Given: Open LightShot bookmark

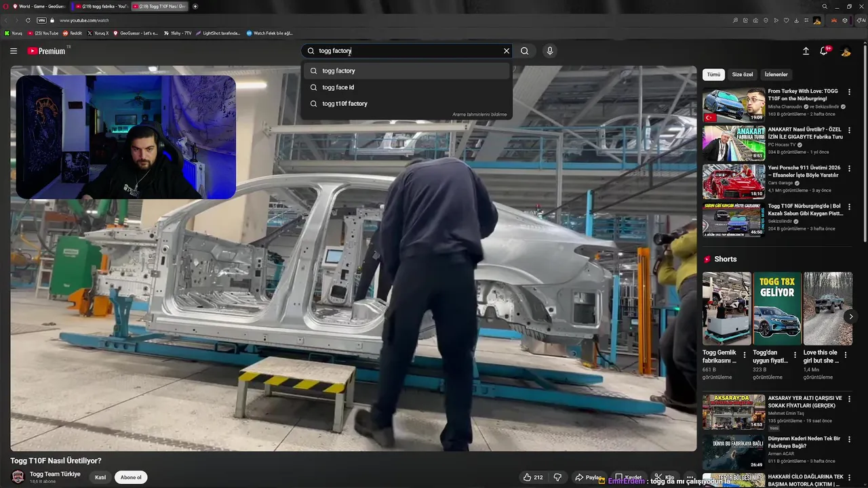Looking at the screenshot, I should [x=218, y=33].
